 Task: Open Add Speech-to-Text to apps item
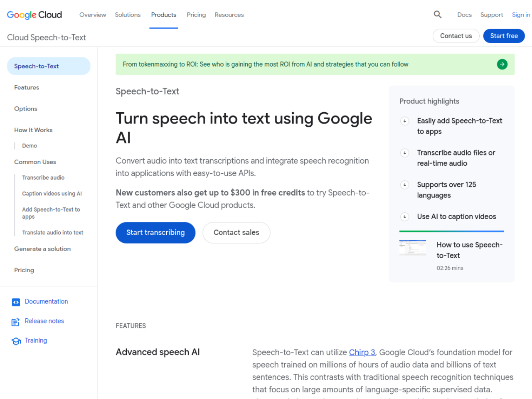click(51, 213)
